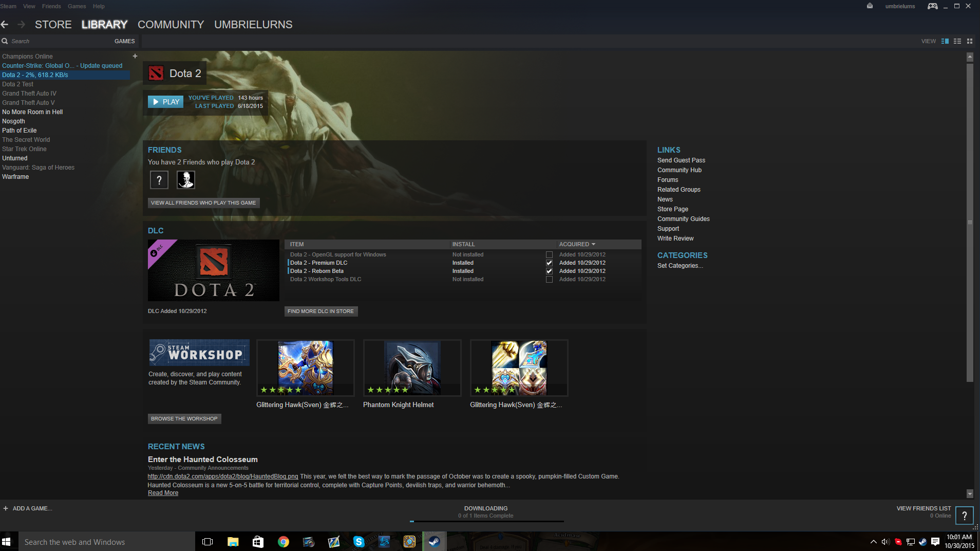Screen dimensions: 980x551
Task: Open the Games menu
Action: tap(77, 6)
